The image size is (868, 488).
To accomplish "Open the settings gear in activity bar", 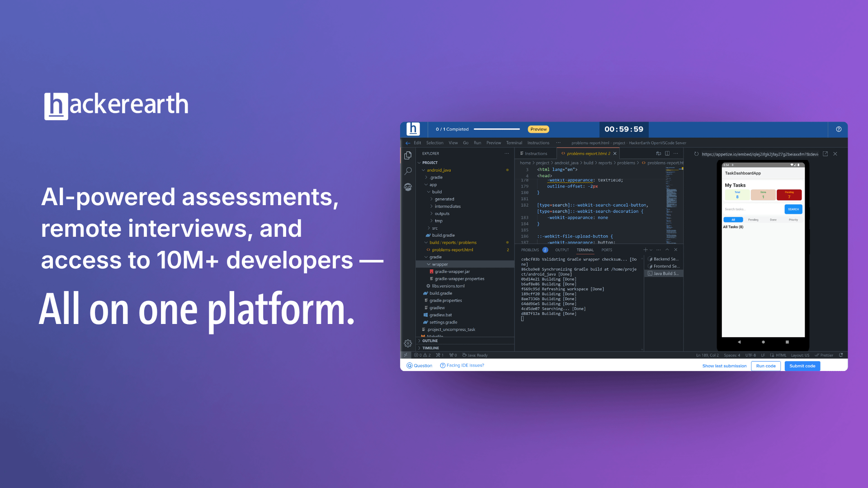I will tap(408, 343).
